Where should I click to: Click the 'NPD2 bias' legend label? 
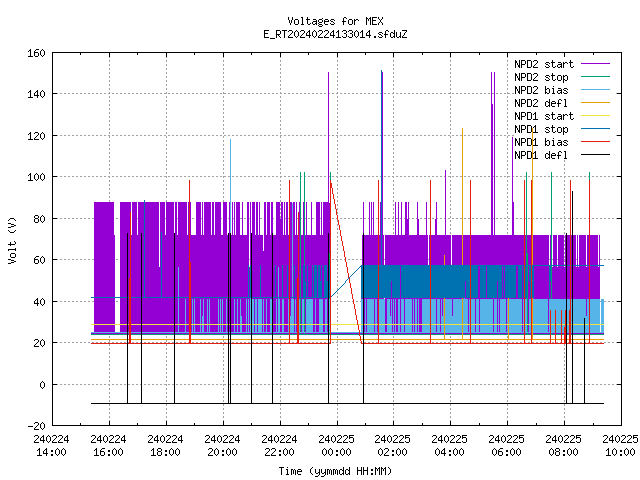pos(541,90)
